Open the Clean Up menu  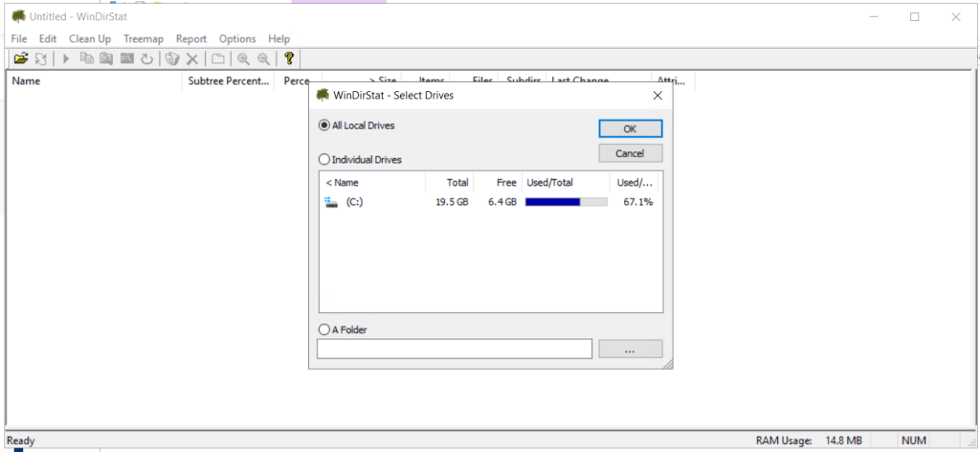tap(90, 38)
